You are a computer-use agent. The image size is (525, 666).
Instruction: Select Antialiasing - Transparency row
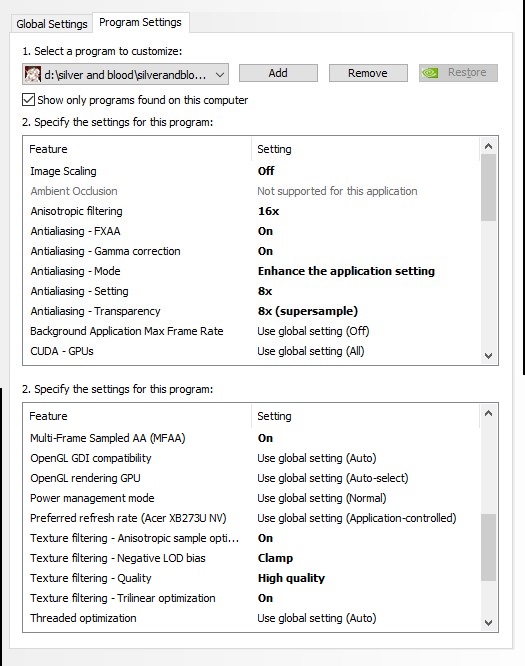pos(252,311)
